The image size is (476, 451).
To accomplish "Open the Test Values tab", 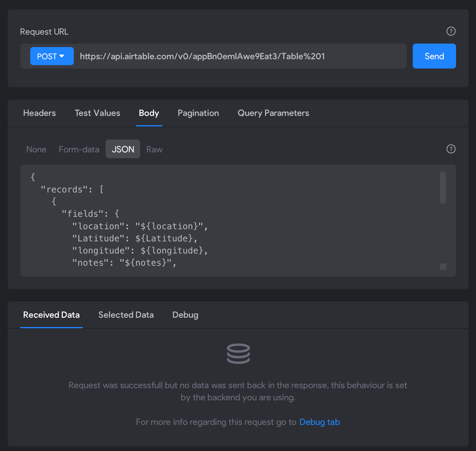I will tap(98, 113).
